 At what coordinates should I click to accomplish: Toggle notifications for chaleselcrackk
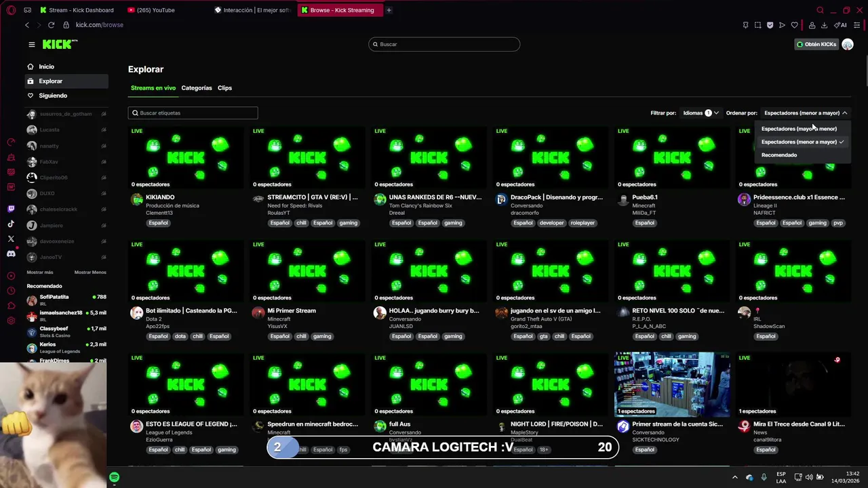point(104,209)
